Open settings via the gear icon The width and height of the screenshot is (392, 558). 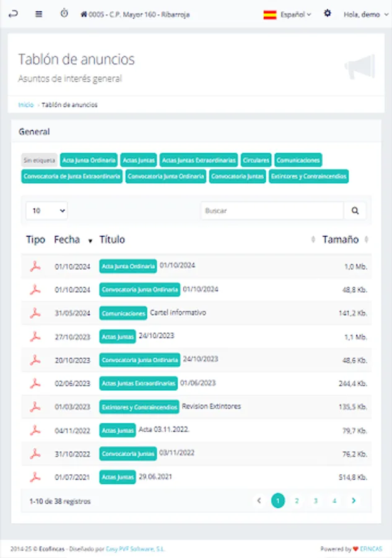tap(326, 14)
